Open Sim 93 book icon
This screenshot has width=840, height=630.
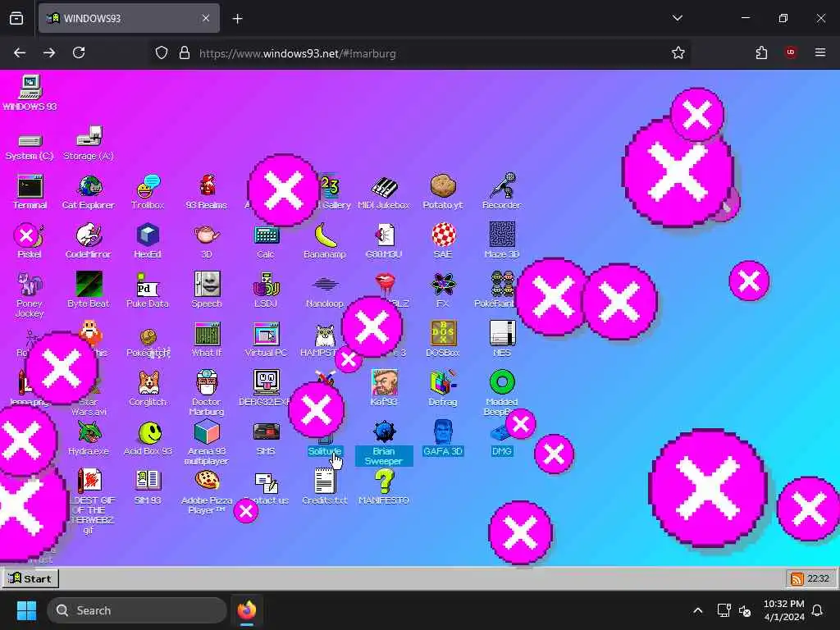[148, 481]
